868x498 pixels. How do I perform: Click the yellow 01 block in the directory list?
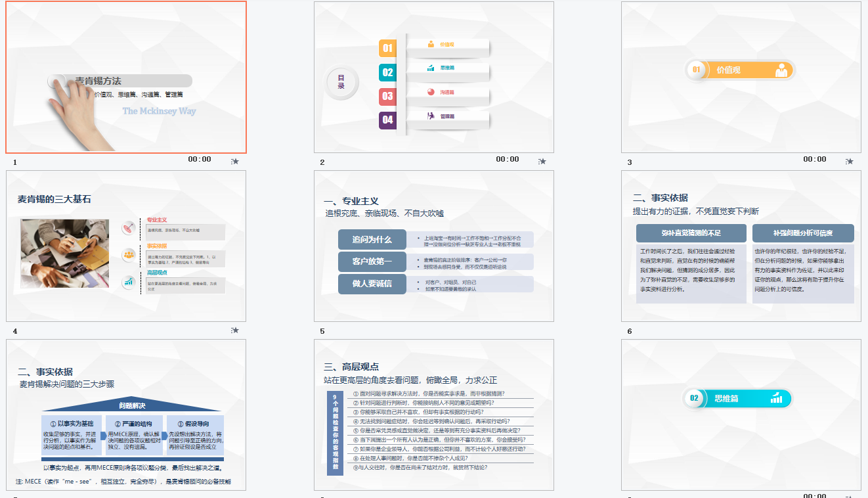pyautogui.click(x=388, y=47)
